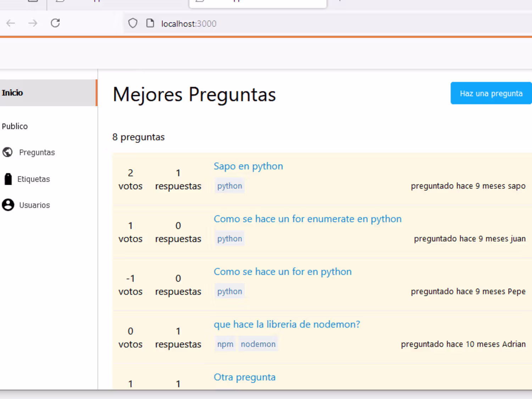
Task: Click the nodemon tag
Action: [258, 344]
